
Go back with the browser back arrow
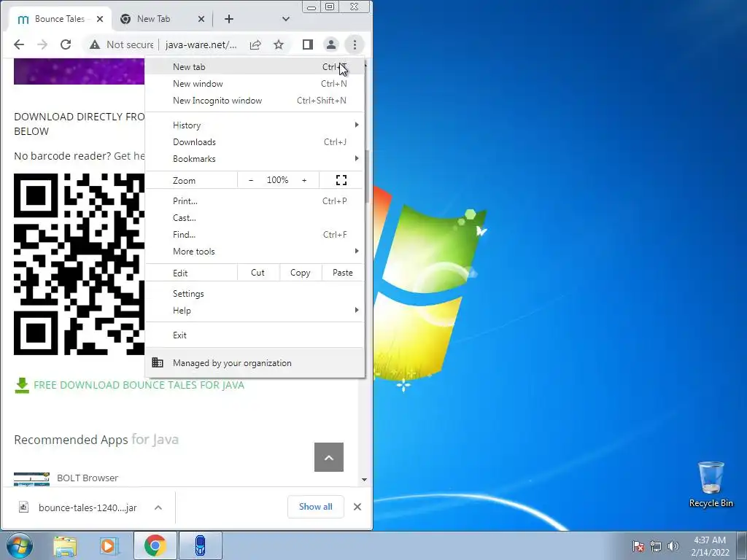(x=18, y=44)
